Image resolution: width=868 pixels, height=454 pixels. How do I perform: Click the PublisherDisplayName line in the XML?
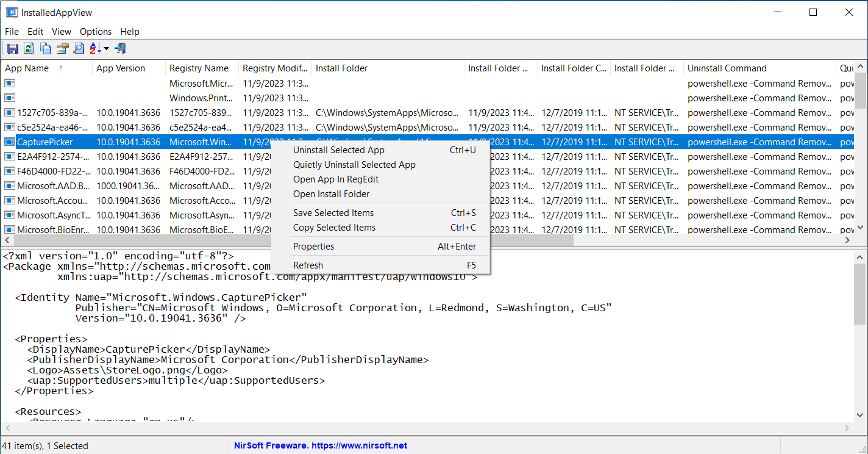tap(228, 360)
